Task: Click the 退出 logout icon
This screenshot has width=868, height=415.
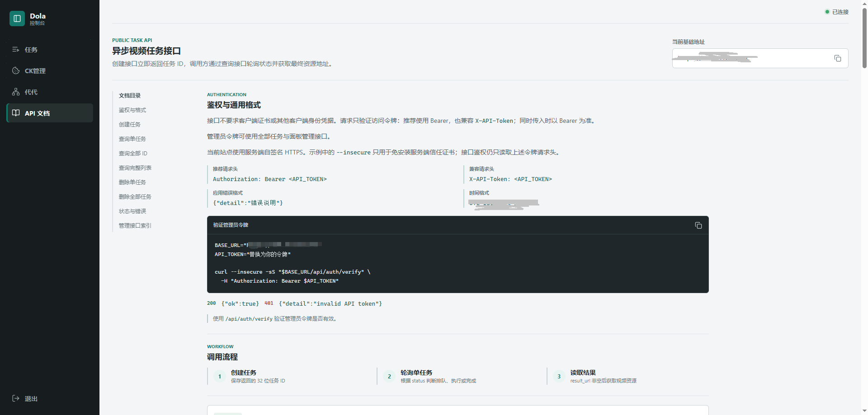Action: 16,398
